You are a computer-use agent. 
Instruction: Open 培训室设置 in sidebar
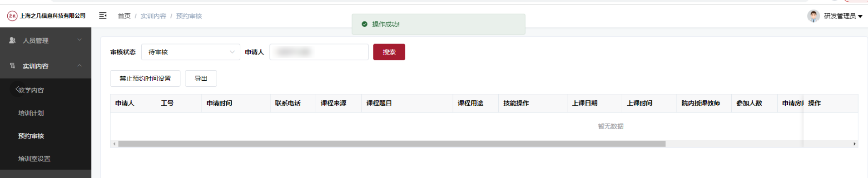click(x=34, y=159)
